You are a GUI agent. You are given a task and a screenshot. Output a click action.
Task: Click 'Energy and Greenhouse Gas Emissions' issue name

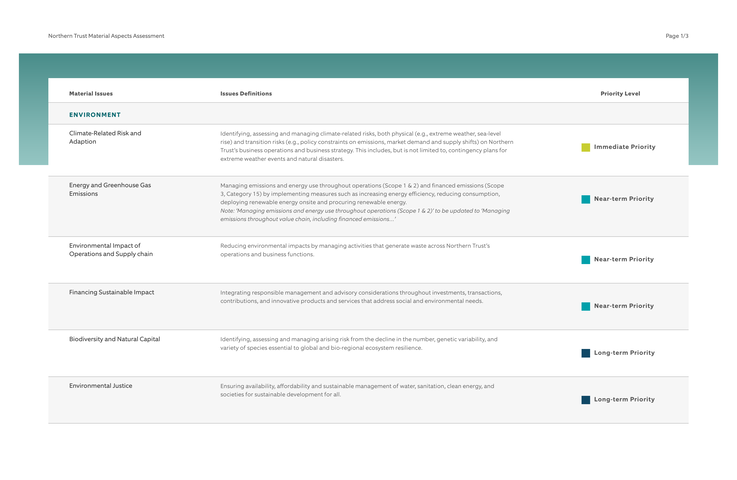click(110, 189)
